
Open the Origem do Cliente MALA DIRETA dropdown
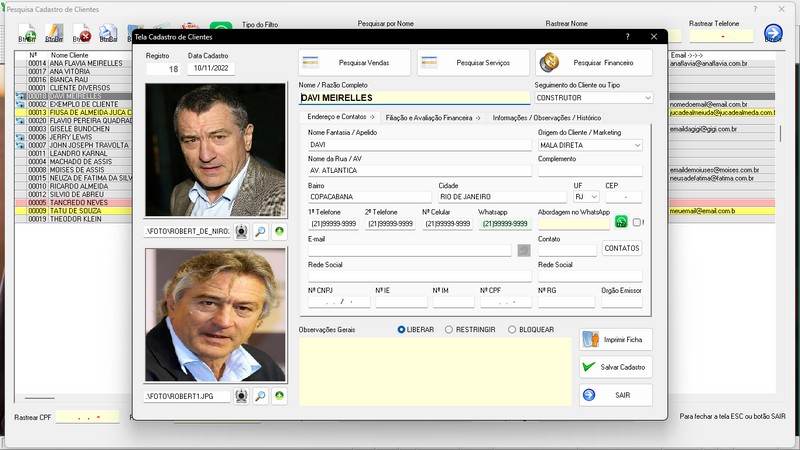click(637, 145)
